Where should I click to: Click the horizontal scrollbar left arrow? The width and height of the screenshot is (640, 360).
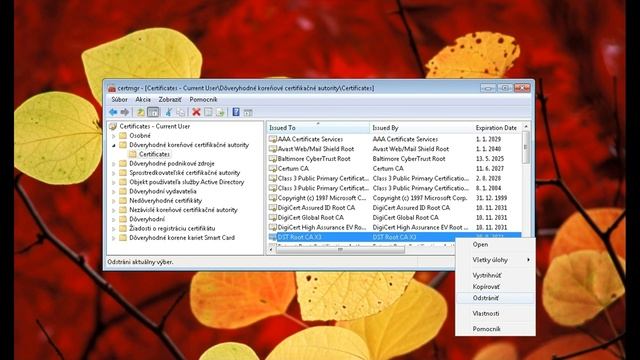[x=271, y=250]
